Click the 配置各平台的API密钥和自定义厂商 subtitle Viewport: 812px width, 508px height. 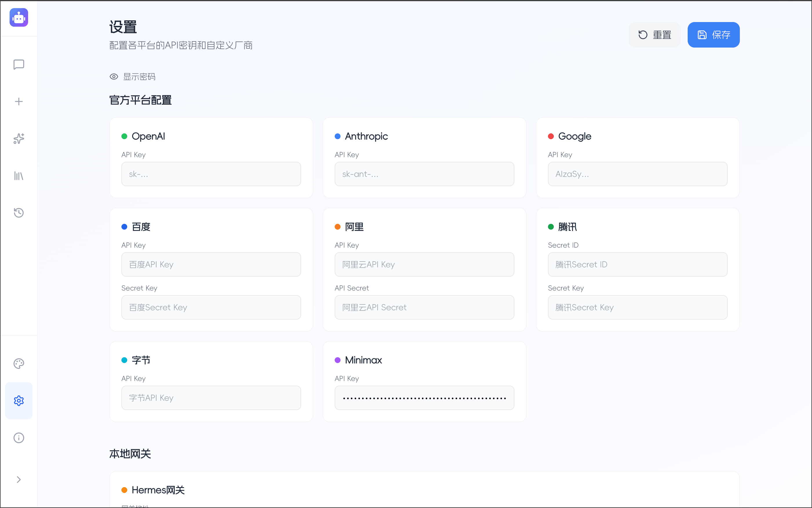181,45
